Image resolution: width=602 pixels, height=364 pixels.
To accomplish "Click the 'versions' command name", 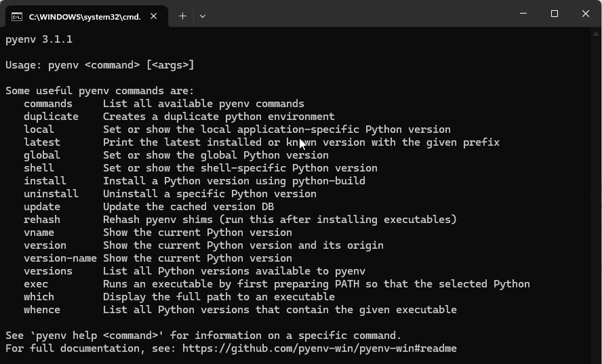I will point(48,271).
